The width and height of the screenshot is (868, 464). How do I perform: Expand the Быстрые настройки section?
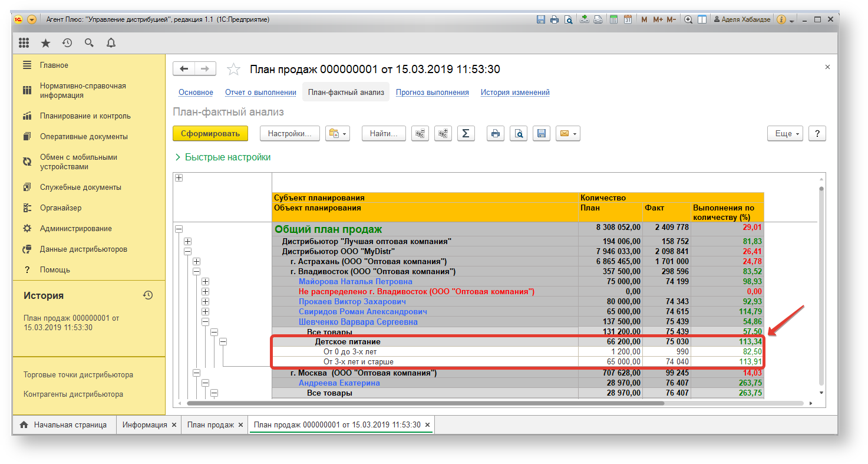click(x=223, y=157)
